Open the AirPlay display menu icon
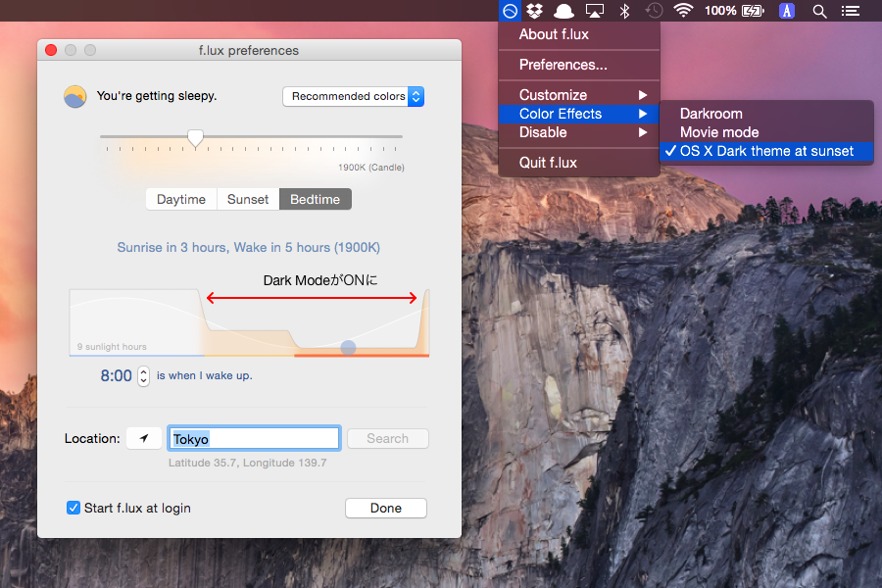882x588 pixels. click(595, 11)
